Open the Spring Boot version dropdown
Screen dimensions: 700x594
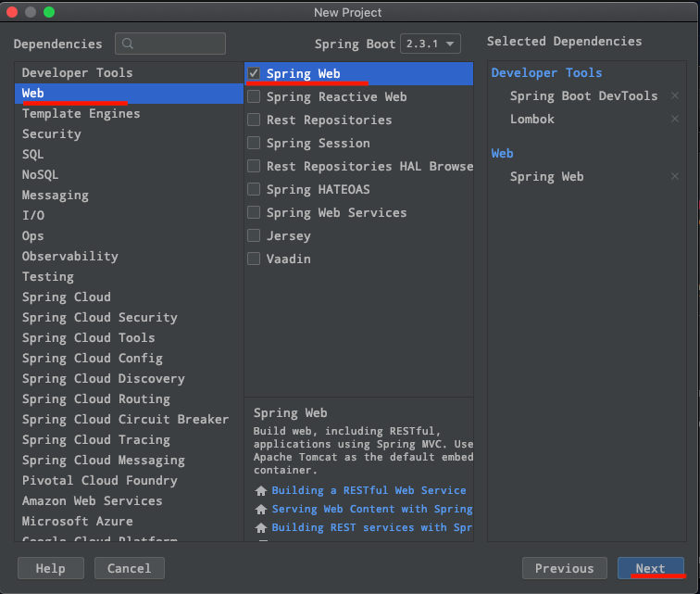coord(431,44)
